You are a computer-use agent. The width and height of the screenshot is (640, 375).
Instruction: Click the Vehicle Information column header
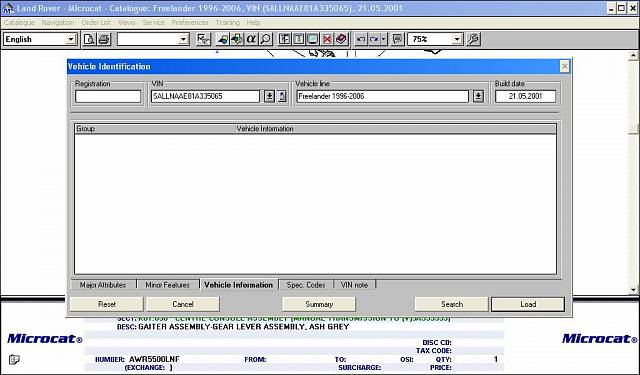click(x=396, y=129)
